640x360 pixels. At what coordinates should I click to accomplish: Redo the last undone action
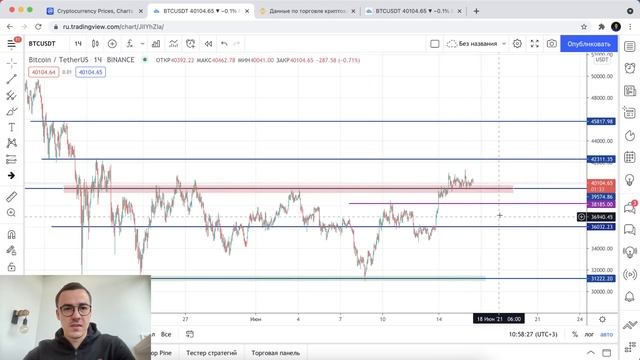(236, 44)
